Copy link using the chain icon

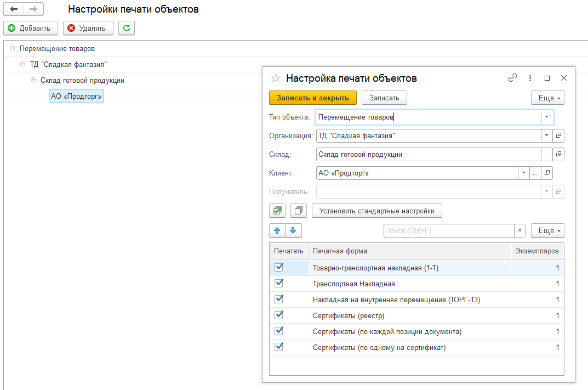click(x=512, y=78)
